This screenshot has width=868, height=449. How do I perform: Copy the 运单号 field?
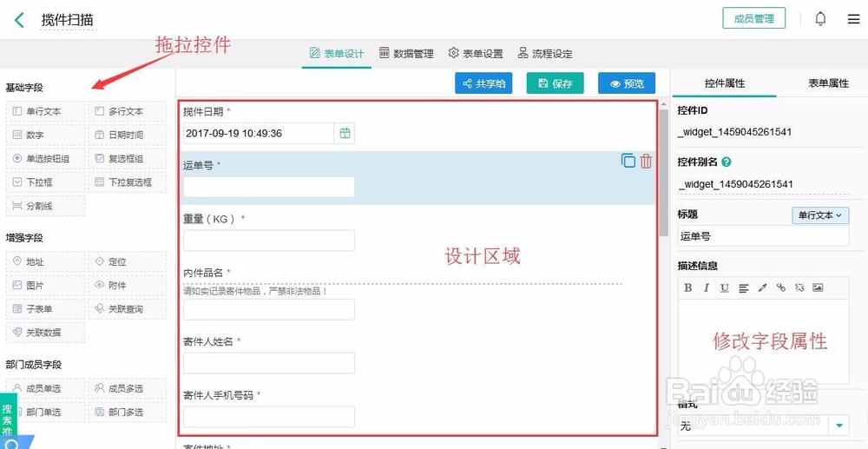coord(628,161)
